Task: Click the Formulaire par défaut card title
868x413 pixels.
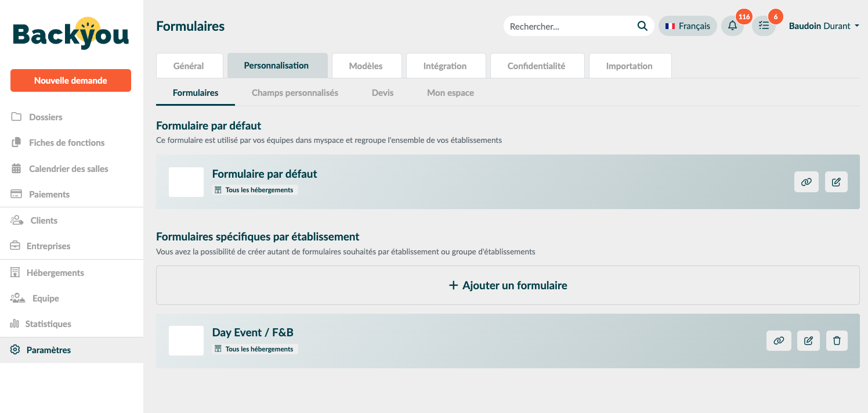Action: pos(265,174)
